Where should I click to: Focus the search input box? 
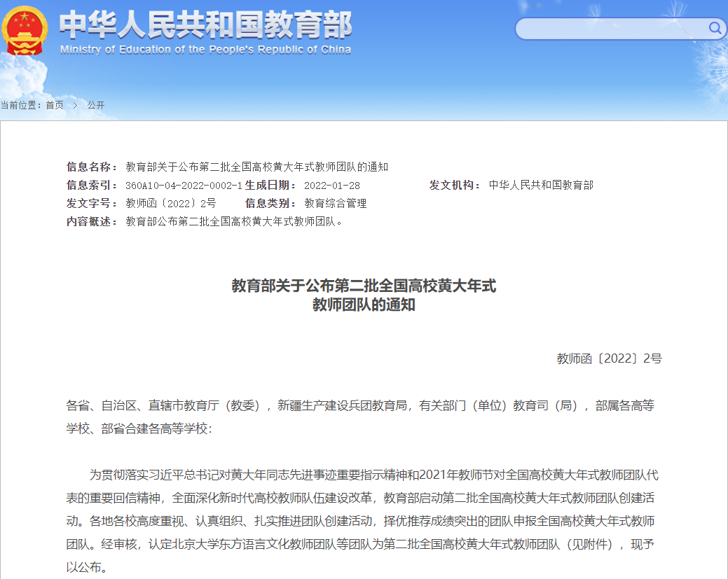coord(610,29)
